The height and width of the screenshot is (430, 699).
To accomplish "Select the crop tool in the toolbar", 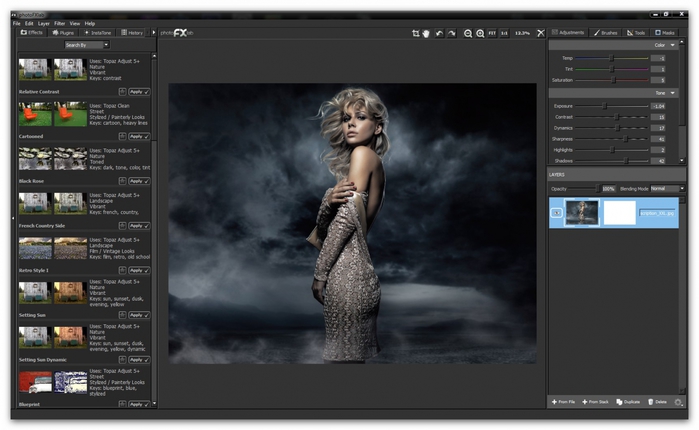I will [415, 33].
